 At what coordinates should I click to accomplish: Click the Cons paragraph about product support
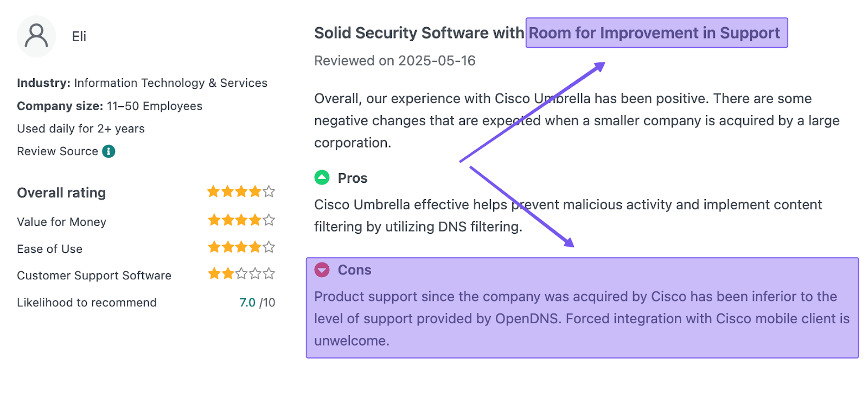[582, 318]
